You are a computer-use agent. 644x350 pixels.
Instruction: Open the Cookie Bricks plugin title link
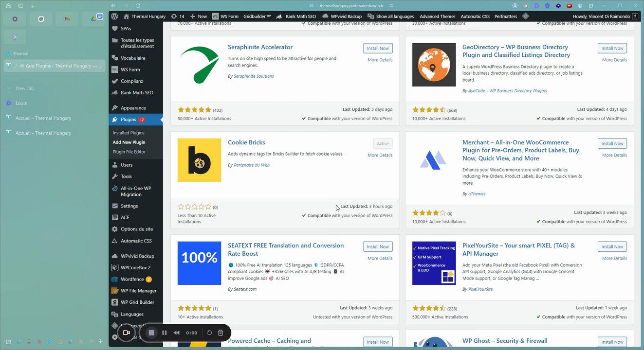[x=246, y=142]
